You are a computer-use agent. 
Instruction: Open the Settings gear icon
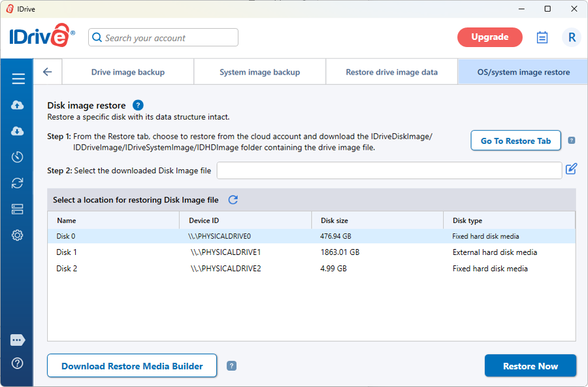(x=17, y=235)
